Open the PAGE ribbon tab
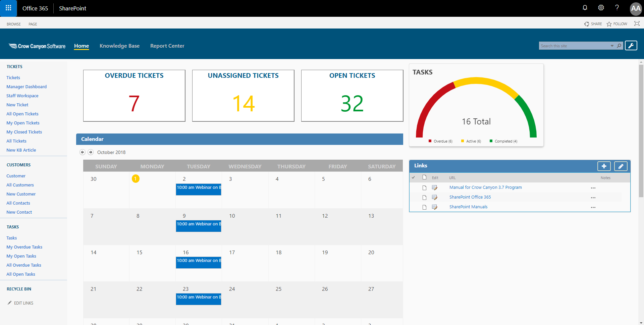The height and width of the screenshot is (325, 644). 33,24
